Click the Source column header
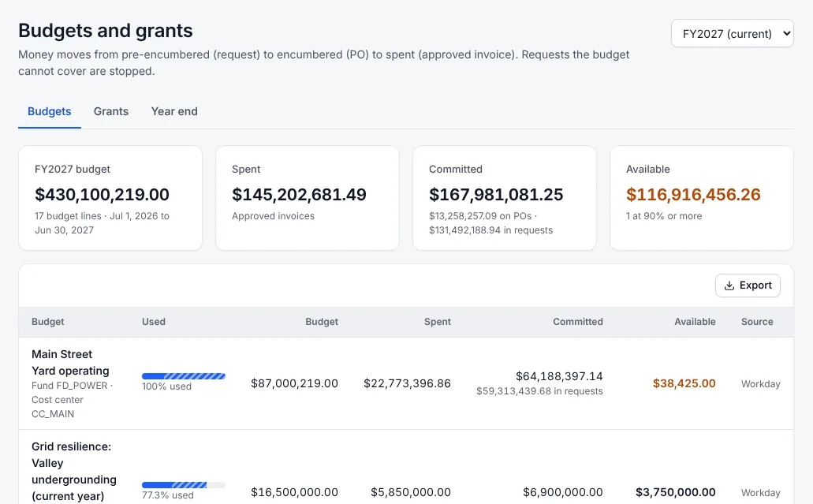 [757, 322]
